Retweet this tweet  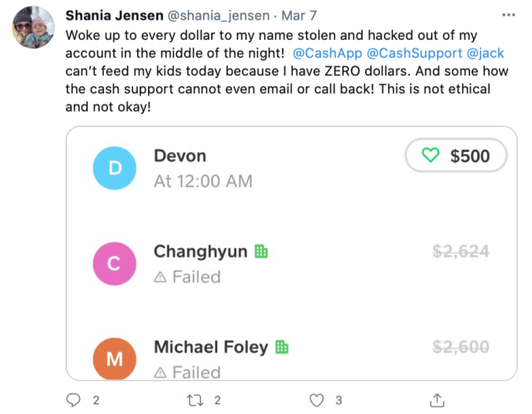(194, 400)
